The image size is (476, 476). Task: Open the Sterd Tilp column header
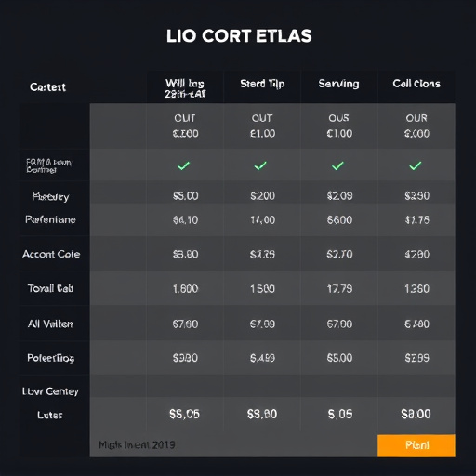tap(262, 84)
